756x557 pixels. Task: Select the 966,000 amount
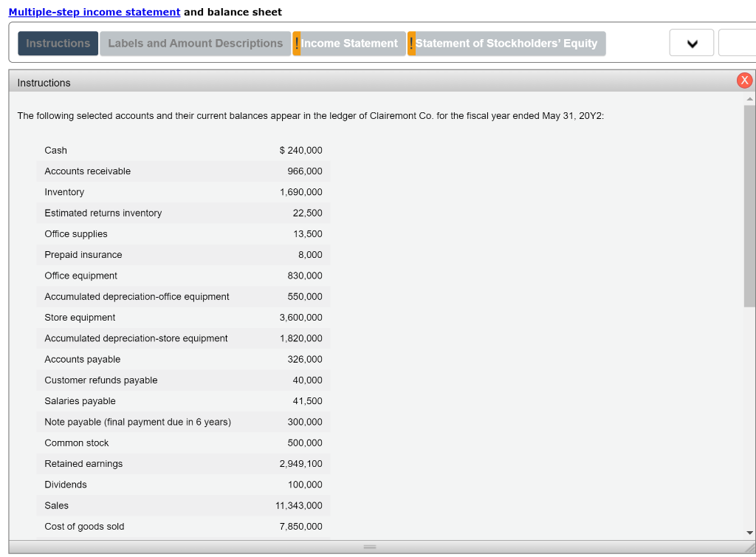click(305, 171)
